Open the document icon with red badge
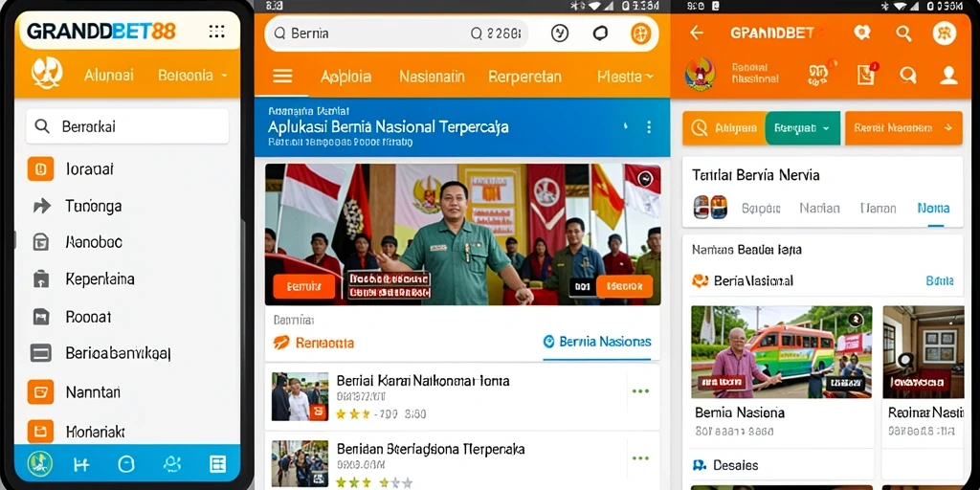 click(867, 75)
